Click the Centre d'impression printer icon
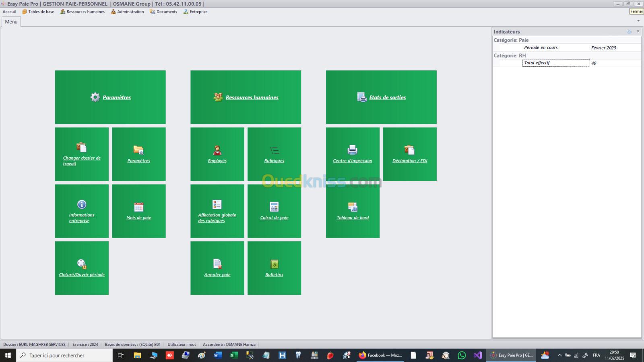This screenshot has height=362, width=644. pos(353,150)
